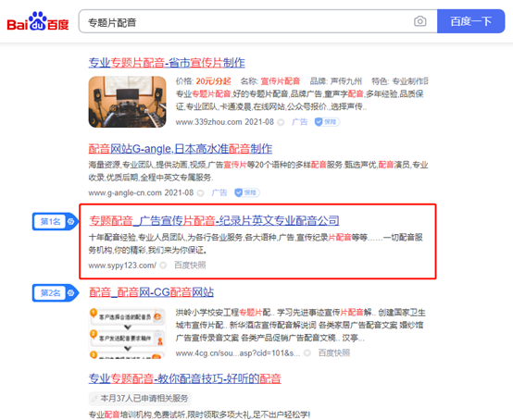Click the dropdown icon after www.g-angle-cn.com
The width and height of the screenshot is (513, 420).
tap(201, 193)
